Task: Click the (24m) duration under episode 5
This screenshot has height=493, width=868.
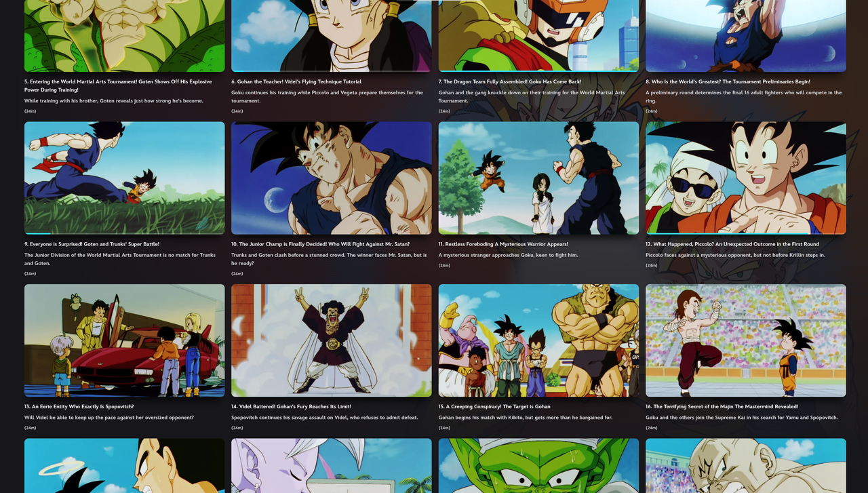Action: 30,111
